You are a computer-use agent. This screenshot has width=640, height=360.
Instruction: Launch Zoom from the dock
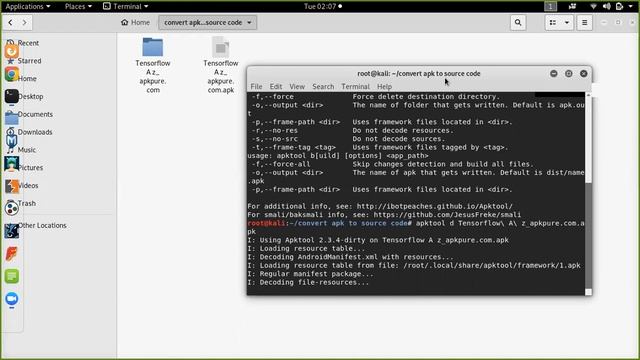pyautogui.click(x=11, y=299)
